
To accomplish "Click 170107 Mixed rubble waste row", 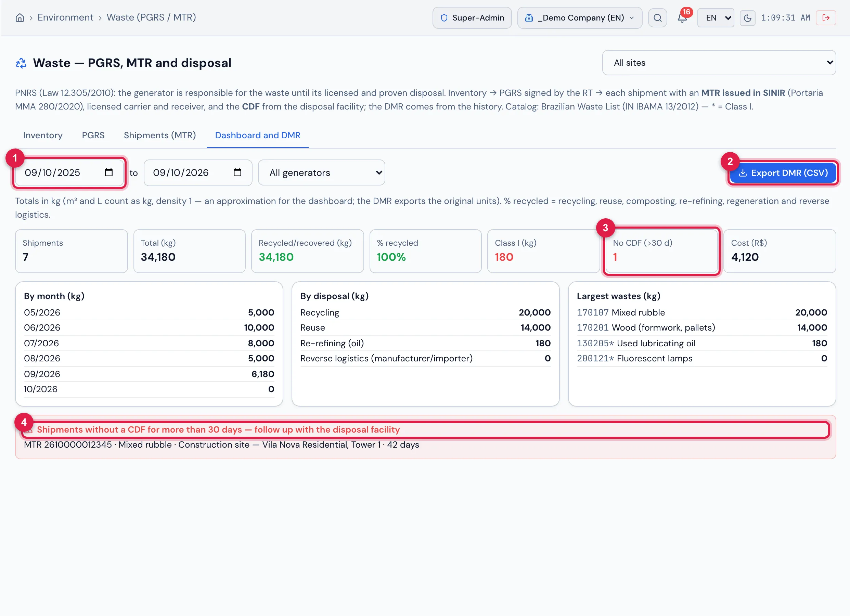I will pyautogui.click(x=702, y=313).
